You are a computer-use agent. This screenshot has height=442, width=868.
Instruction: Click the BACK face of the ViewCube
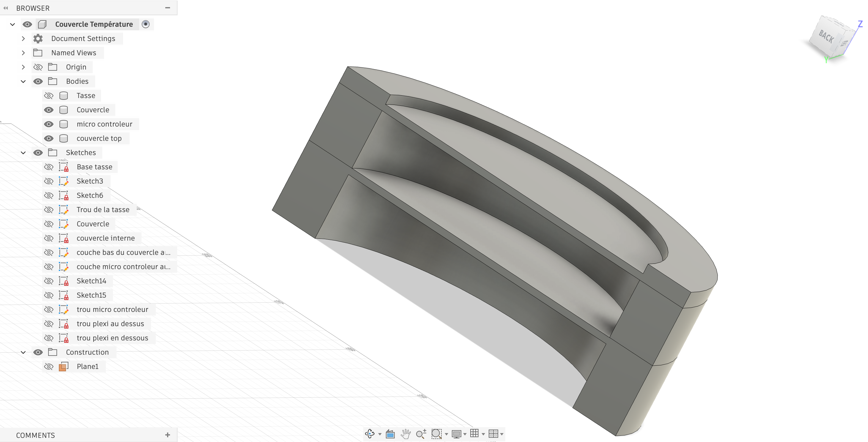click(x=826, y=36)
